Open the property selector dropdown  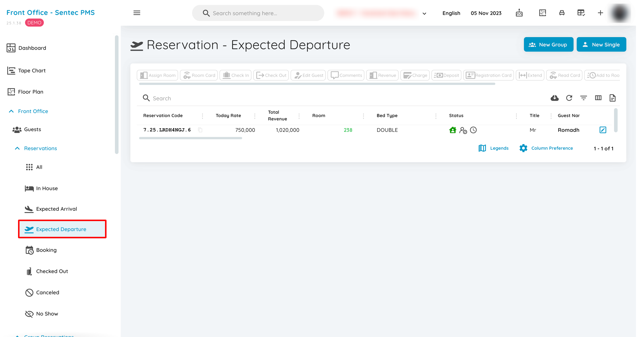pyautogui.click(x=424, y=13)
